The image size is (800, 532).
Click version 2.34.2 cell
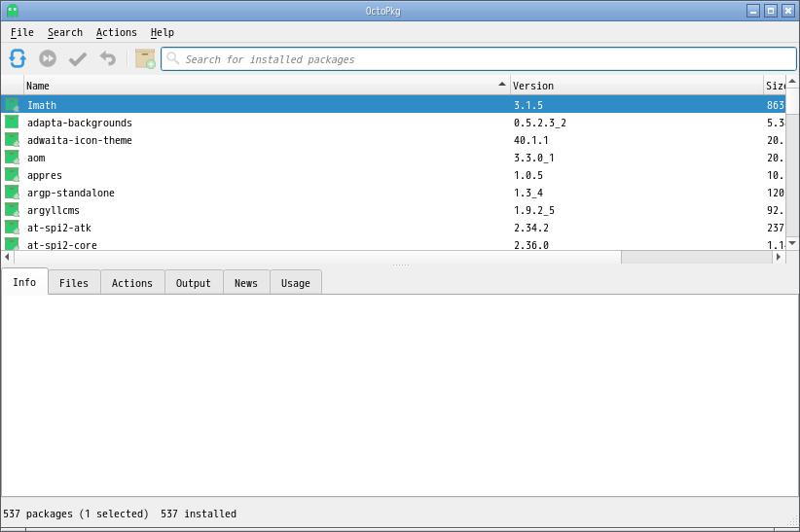tap(531, 228)
